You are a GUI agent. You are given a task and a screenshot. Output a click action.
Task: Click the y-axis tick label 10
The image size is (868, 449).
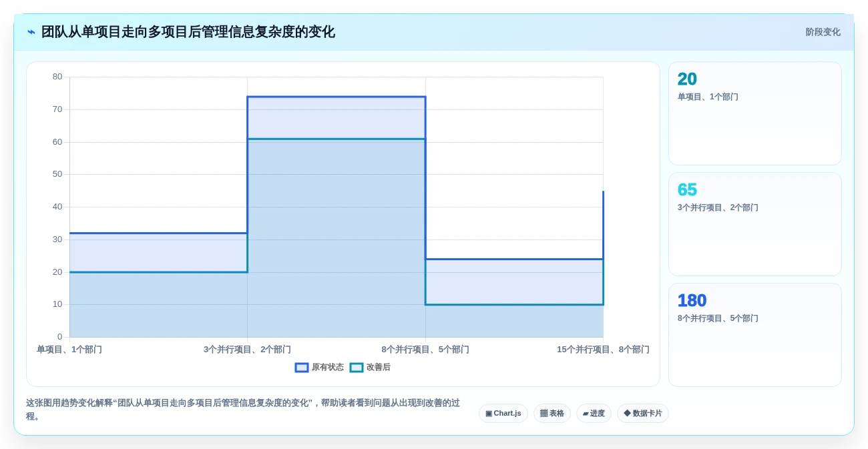(x=57, y=304)
